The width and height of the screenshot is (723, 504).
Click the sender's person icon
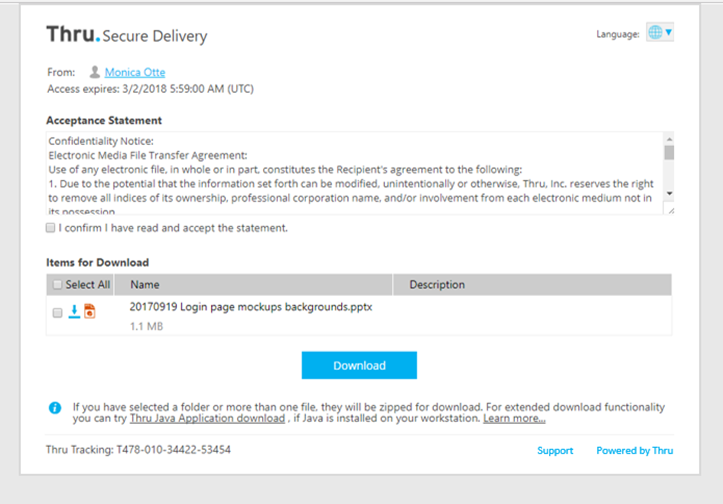pos(94,72)
